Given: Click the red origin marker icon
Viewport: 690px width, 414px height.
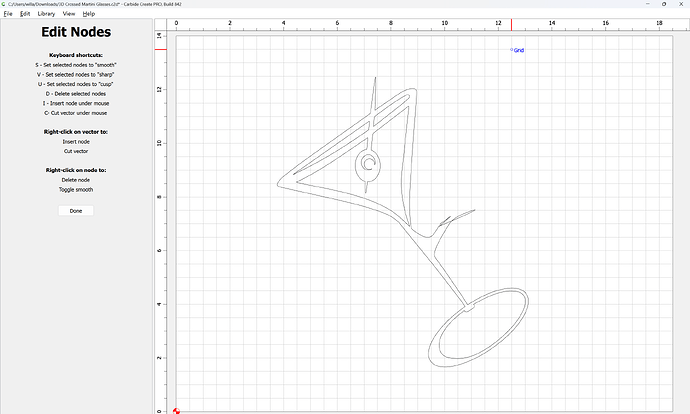Looking at the screenshot, I should 177,410.
